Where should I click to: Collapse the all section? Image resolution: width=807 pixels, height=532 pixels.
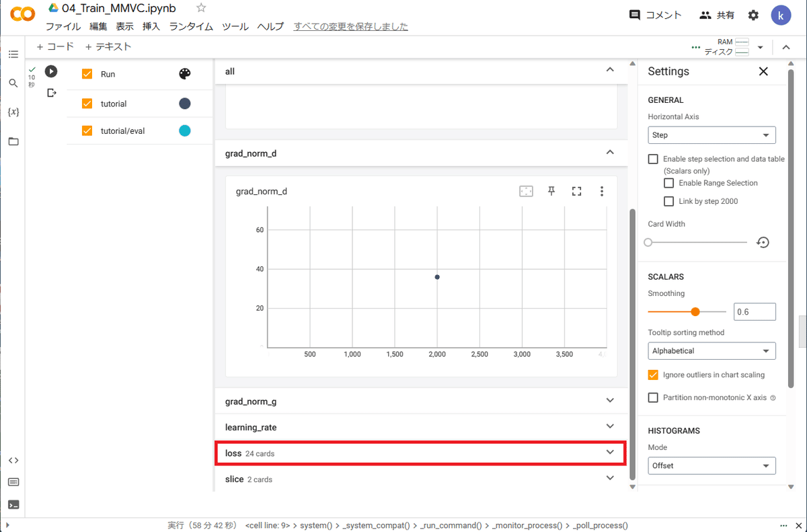(610, 70)
